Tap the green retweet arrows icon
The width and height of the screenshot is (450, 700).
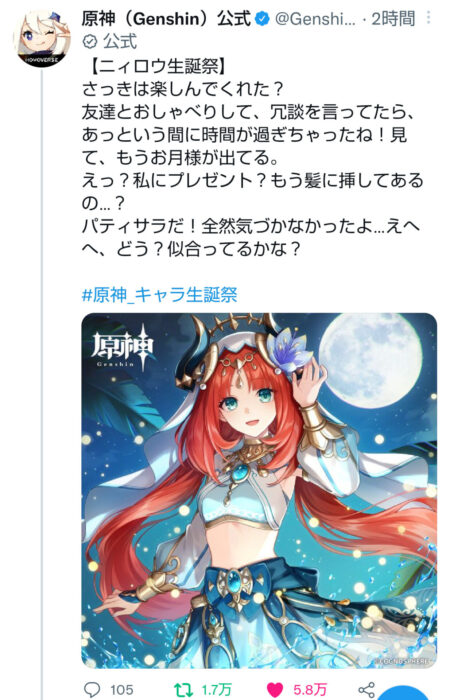click(183, 689)
